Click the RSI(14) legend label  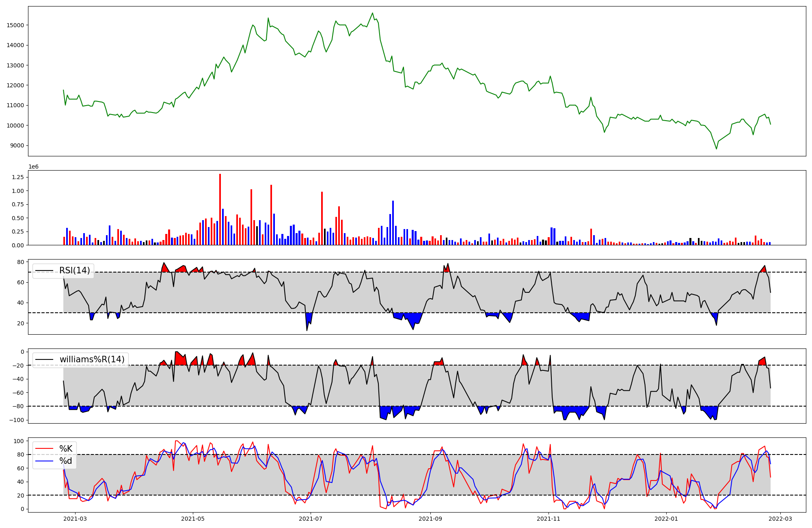click(74, 270)
